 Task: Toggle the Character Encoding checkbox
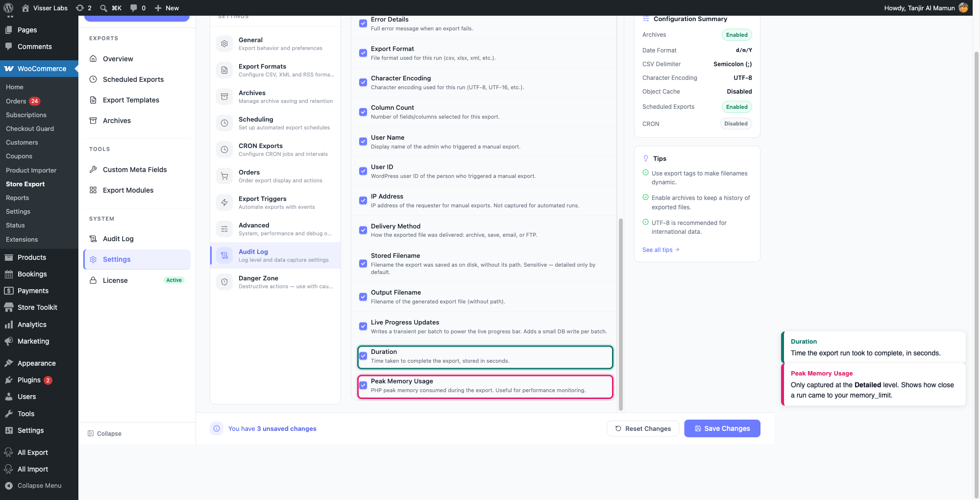tap(363, 82)
